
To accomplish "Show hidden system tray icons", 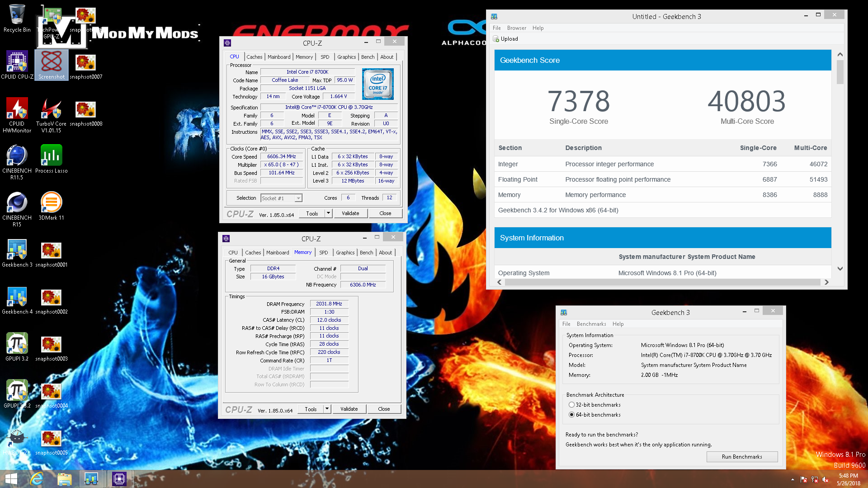I will coord(792,479).
